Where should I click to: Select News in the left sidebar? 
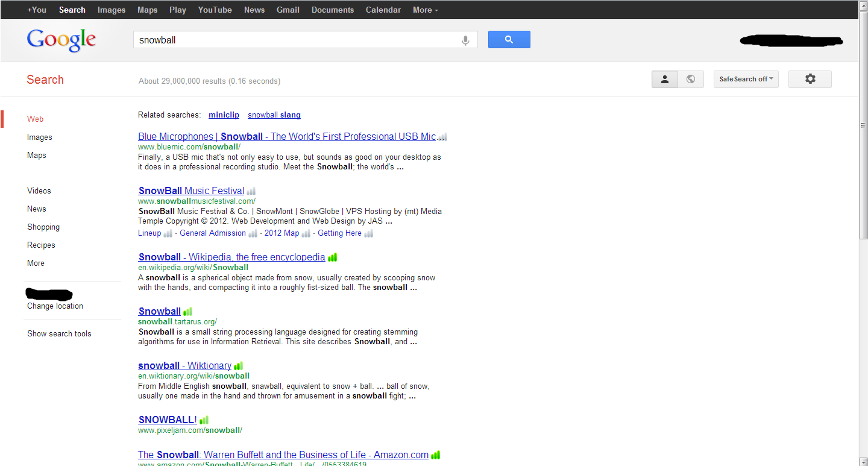pyautogui.click(x=37, y=209)
